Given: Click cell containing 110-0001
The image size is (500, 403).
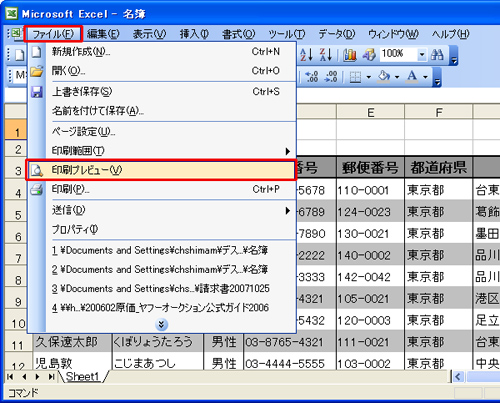Looking at the screenshot, I should pos(370,190).
